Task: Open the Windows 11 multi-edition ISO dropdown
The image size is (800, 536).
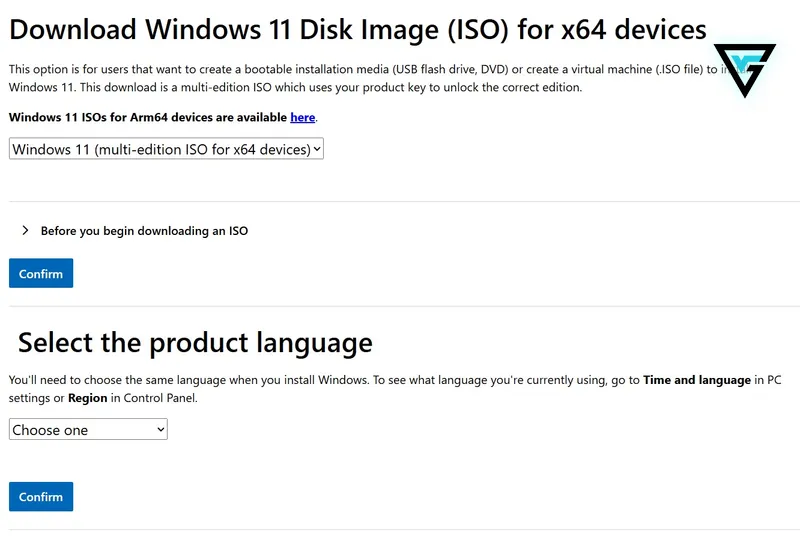Action: (166, 149)
